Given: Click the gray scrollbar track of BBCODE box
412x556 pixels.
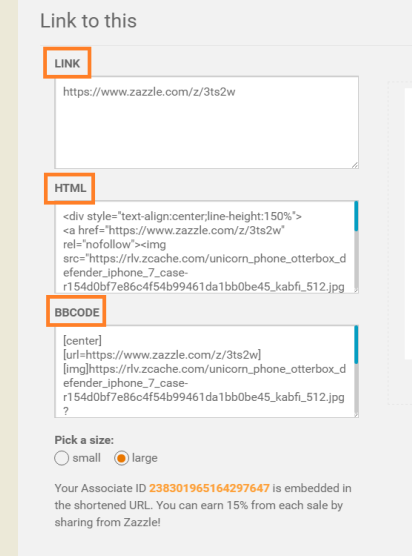Looking at the screenshot, I should [356, 388].
